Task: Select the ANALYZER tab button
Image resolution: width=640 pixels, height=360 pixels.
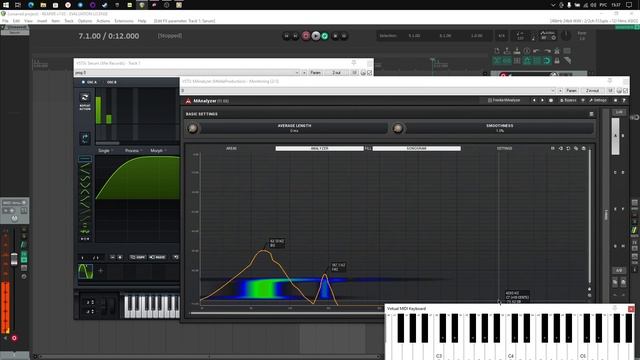Action: [320, 149]
